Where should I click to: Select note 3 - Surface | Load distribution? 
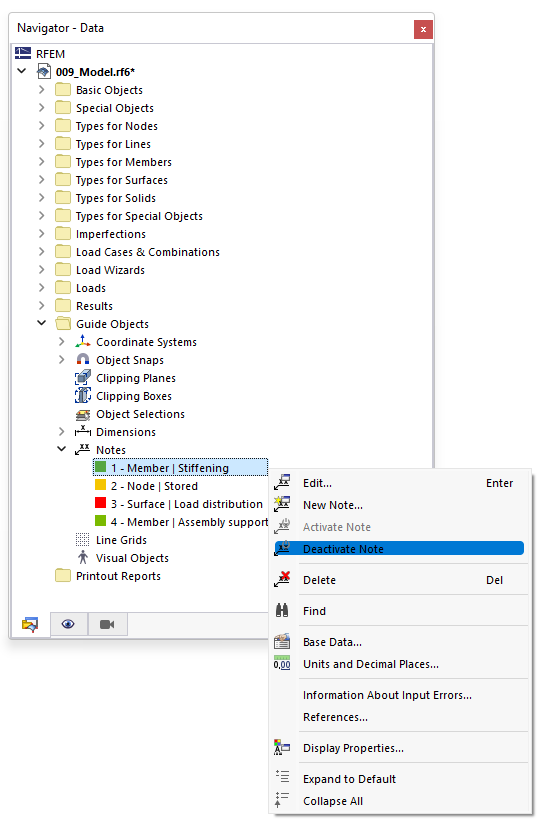click(x=186, y=504)
